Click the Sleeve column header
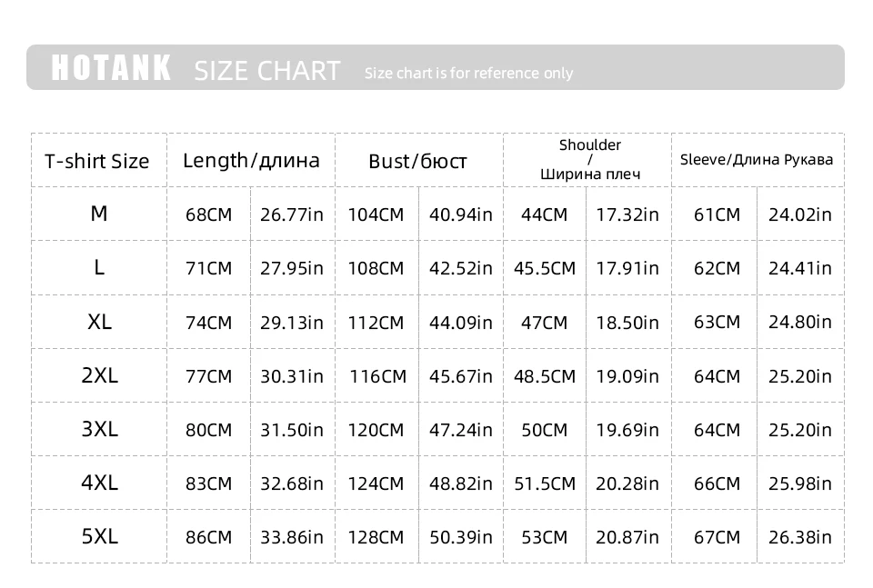The width and height of the screenshot is (873, 588). pyautogui.click(x=757, y=160)
